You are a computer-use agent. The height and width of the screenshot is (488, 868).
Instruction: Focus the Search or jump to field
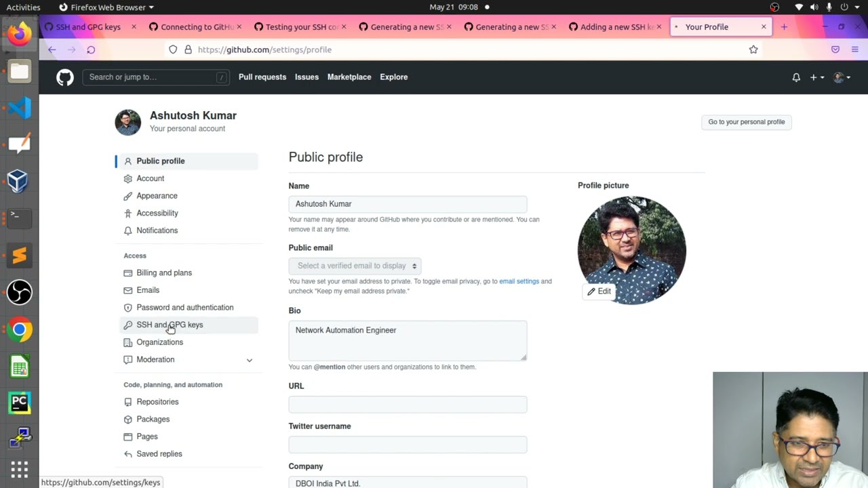click(156, 77)
